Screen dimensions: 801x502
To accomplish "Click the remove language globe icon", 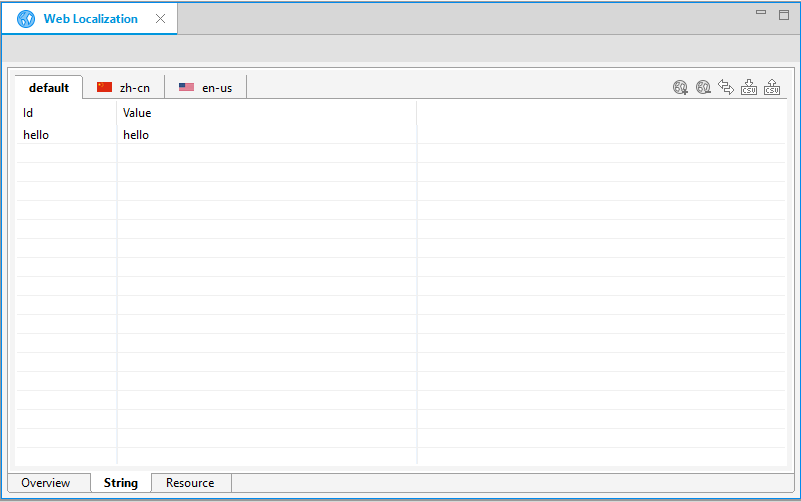I will (x=703, y=88).
